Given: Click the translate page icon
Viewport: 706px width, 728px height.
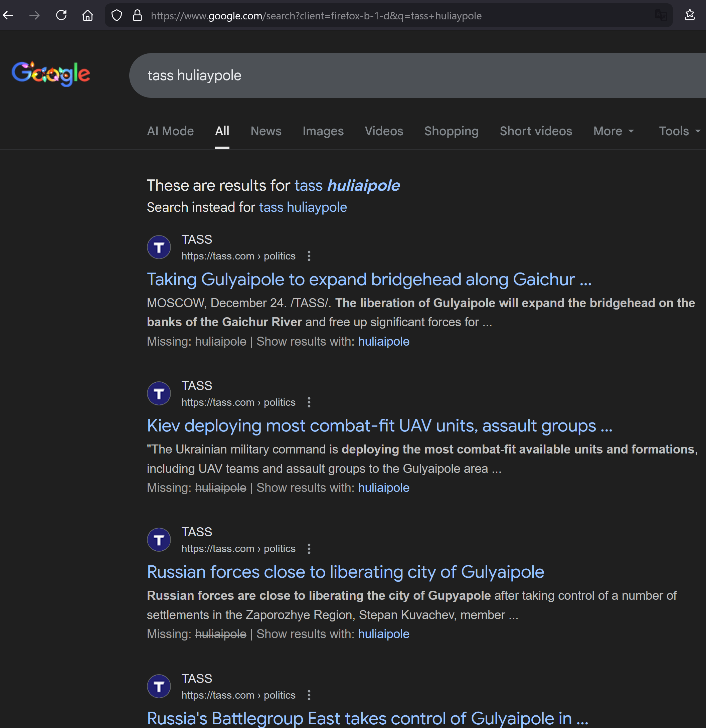Looking at the screenshot, I should [x=661, y=16].
